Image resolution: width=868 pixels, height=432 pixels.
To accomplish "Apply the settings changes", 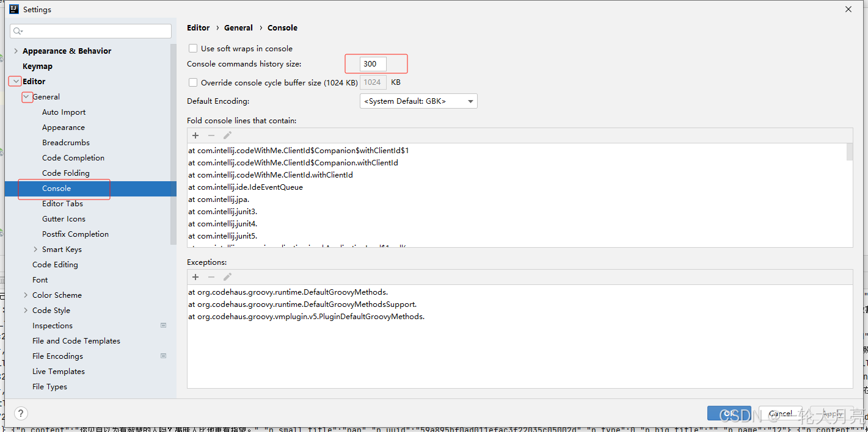I will point(831,413).
